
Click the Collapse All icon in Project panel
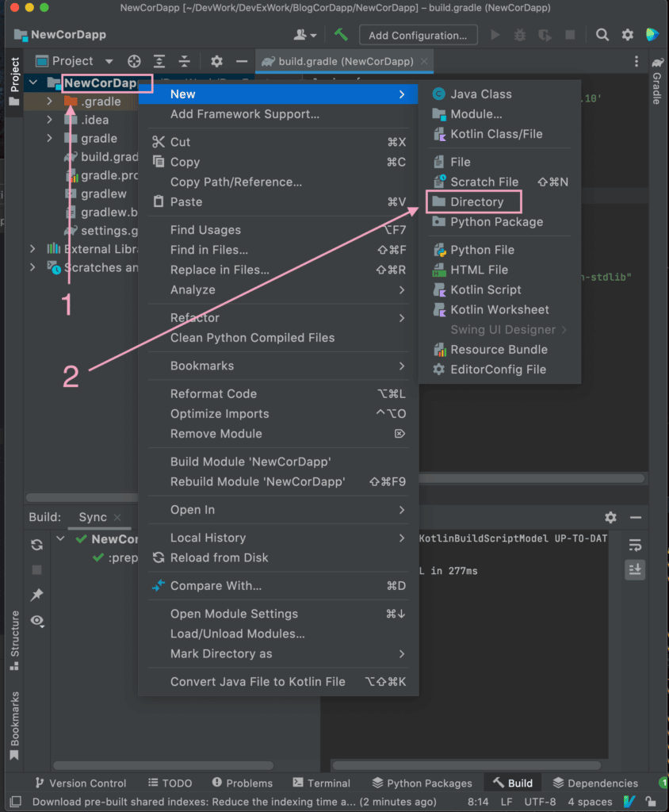(x=185, y=61)
